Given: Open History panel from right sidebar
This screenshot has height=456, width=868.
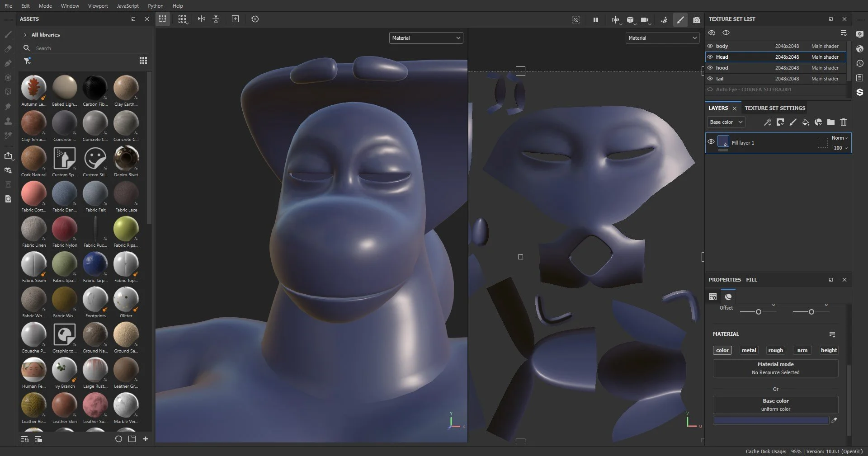Looking at the screenshot, I should pyautogui.click(x=860, y=63).
